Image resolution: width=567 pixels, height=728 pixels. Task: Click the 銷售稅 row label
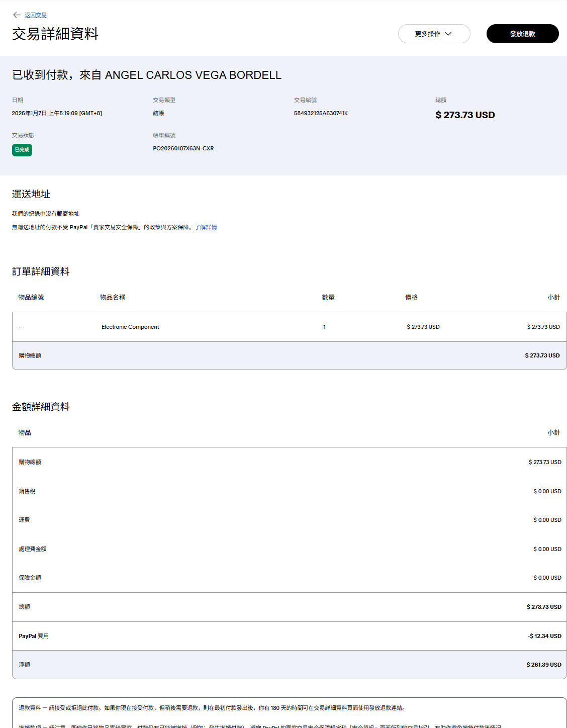coord(27,491)
